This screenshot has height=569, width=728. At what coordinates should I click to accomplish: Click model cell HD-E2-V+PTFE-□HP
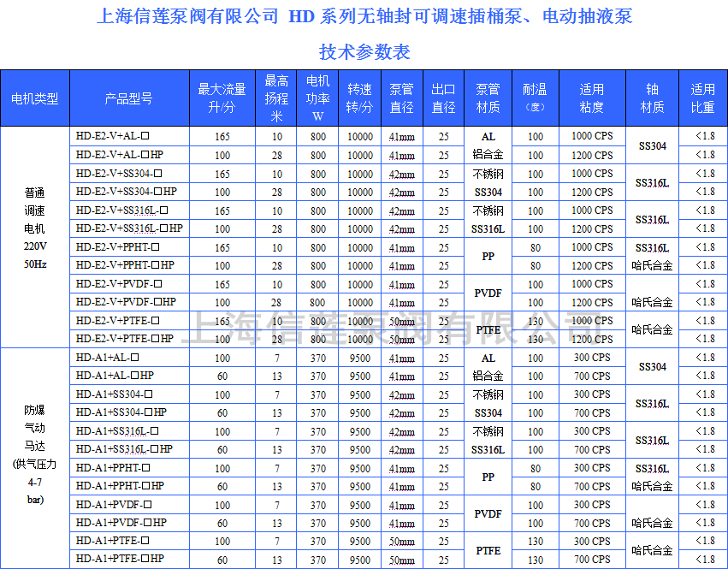pos(129,339)
